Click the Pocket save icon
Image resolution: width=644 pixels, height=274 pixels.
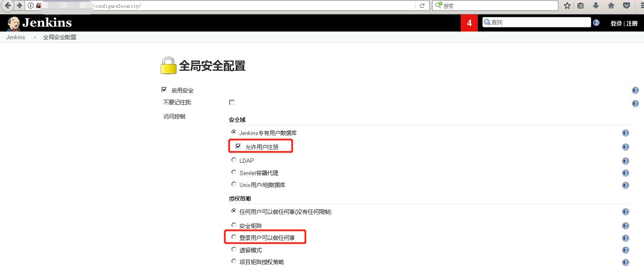pyautogui.click(x=627, y=6)
